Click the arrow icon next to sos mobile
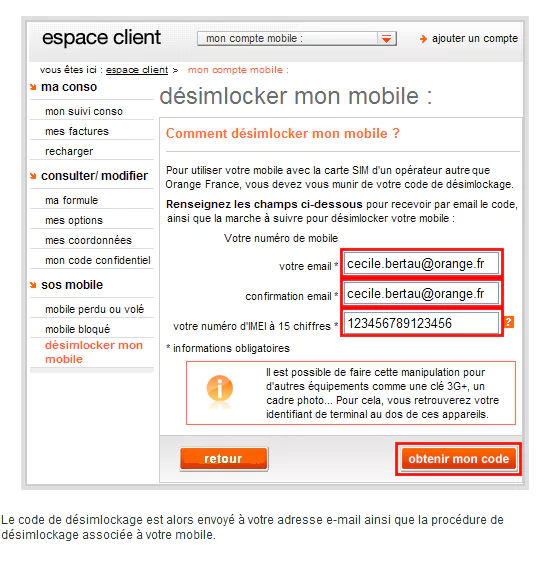The image size is (546, 566). click(33, 285)
